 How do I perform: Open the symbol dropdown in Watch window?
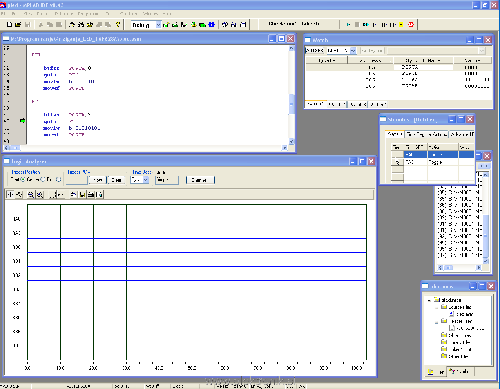482,50
